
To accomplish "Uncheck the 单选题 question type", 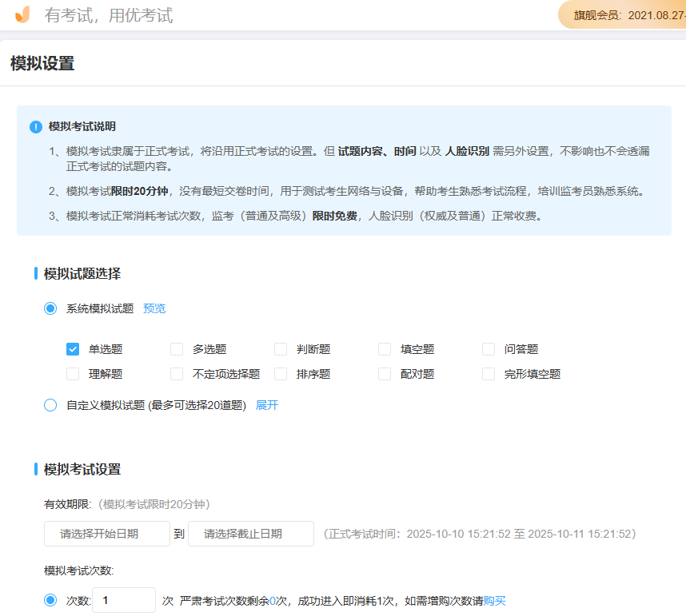I will 73,348.
